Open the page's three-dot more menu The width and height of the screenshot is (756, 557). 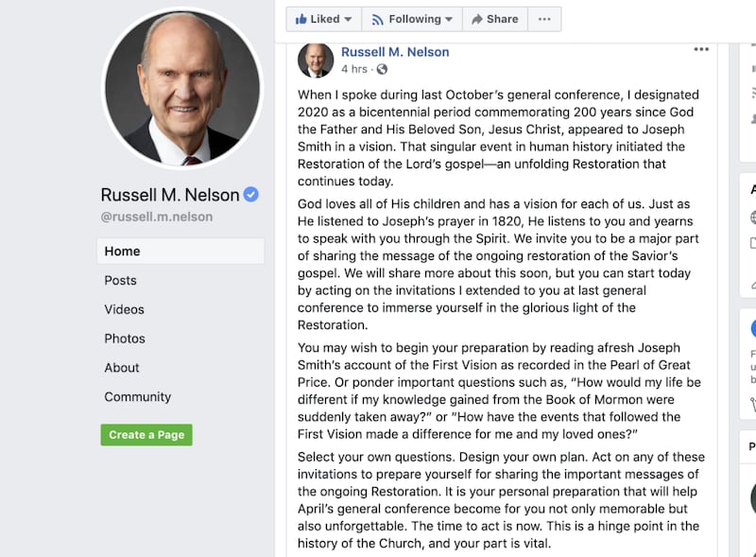[544, 19]
